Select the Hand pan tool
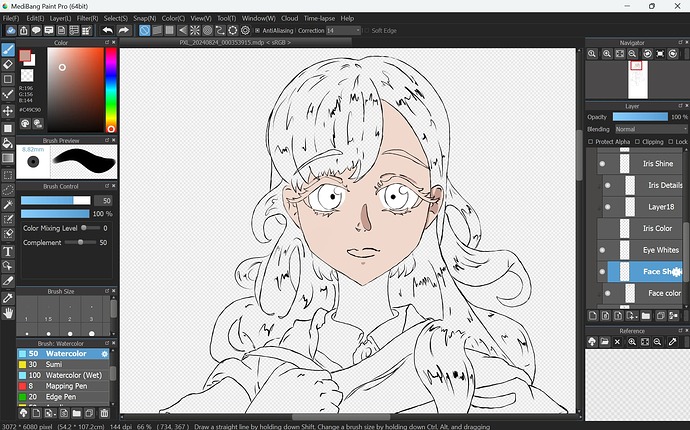690x430 pixels. pyautogui.click(x=8, y=313)
